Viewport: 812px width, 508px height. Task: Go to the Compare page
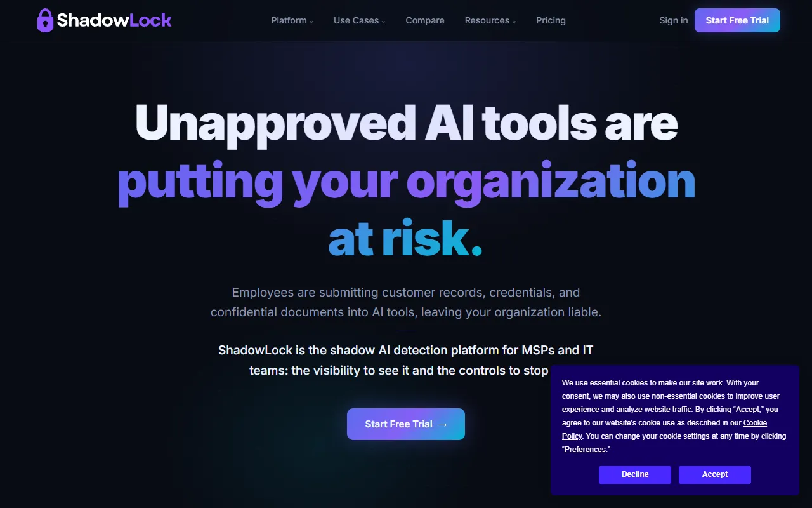tap(425, 20)
